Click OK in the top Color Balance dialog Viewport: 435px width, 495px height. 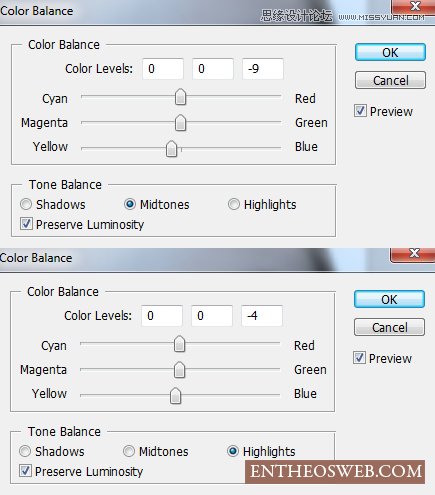pyautogui.click(x=390, y=52)
